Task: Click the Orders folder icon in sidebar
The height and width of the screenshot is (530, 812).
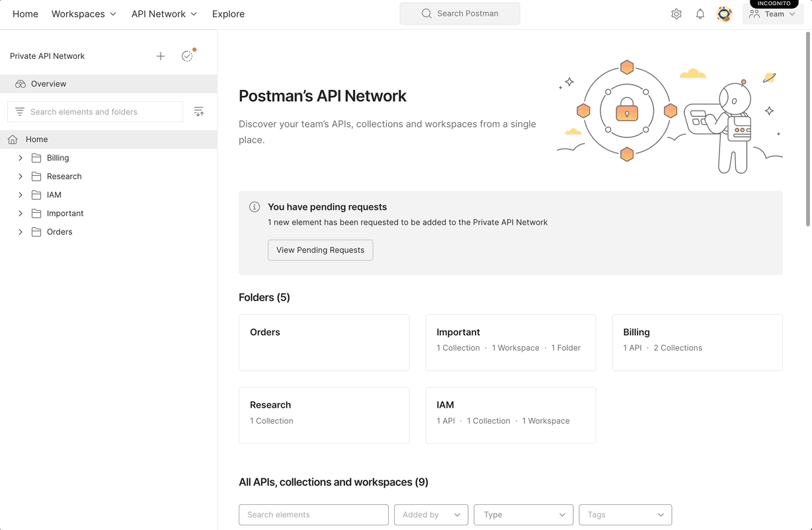Action: click(34, 232)
